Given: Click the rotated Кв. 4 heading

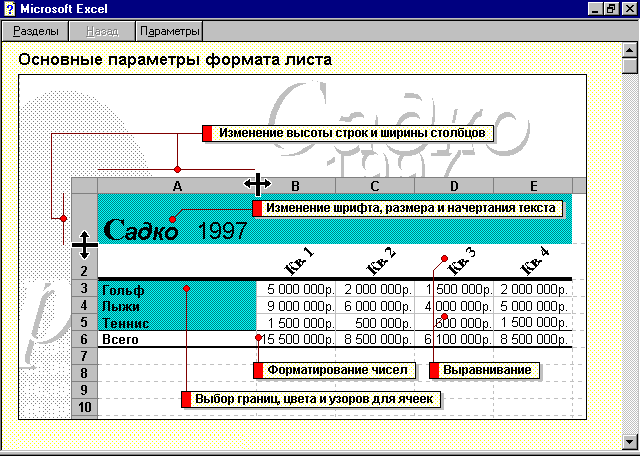Looking at the screenshot, I should 535,261.
